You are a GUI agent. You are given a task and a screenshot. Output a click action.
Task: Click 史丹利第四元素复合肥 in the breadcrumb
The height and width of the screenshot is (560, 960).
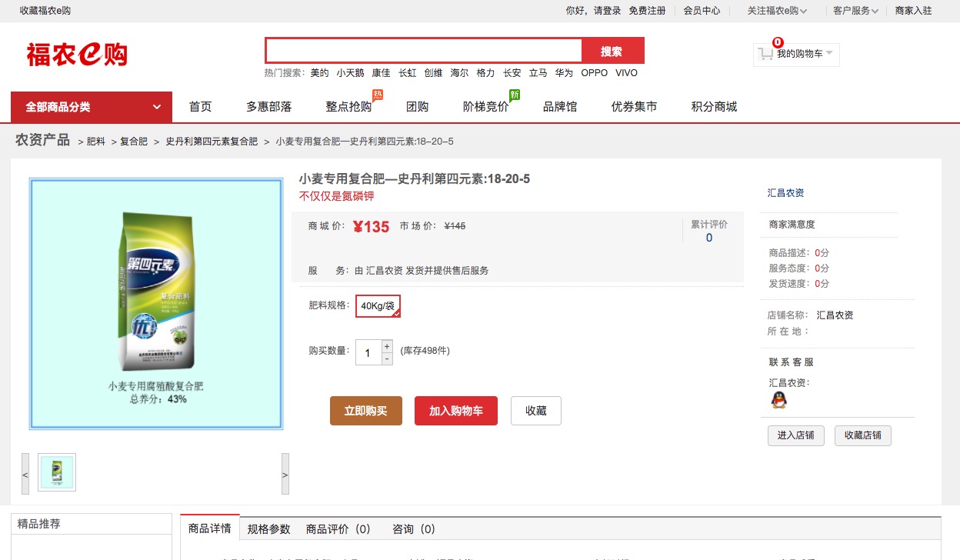212,142
